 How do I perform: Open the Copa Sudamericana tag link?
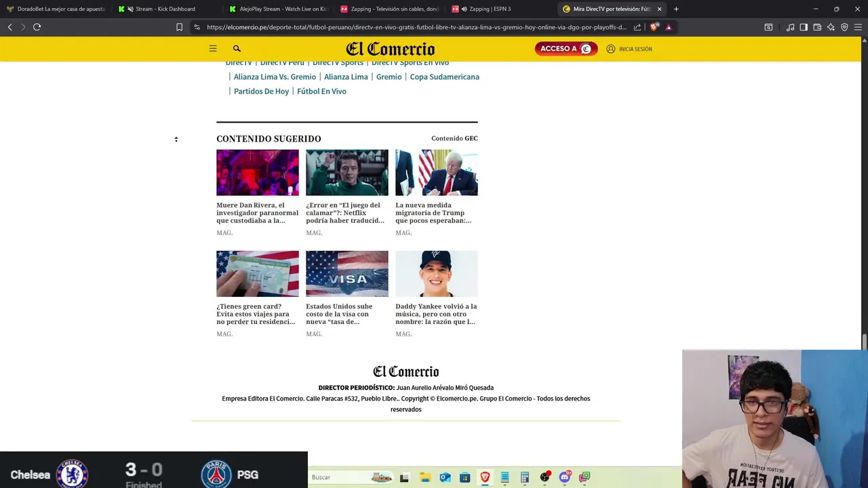tap(444, 77)
